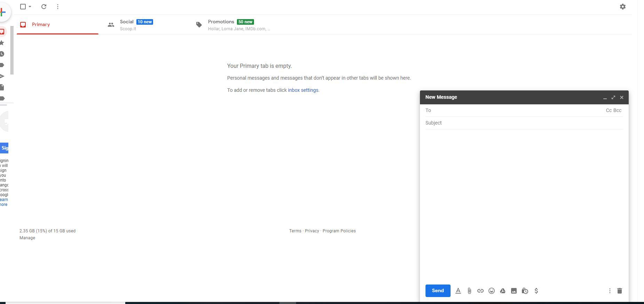Viewport: 644px width, 304px height.
Task: Switch to the Social tab
Action: (x=145, y=25)
